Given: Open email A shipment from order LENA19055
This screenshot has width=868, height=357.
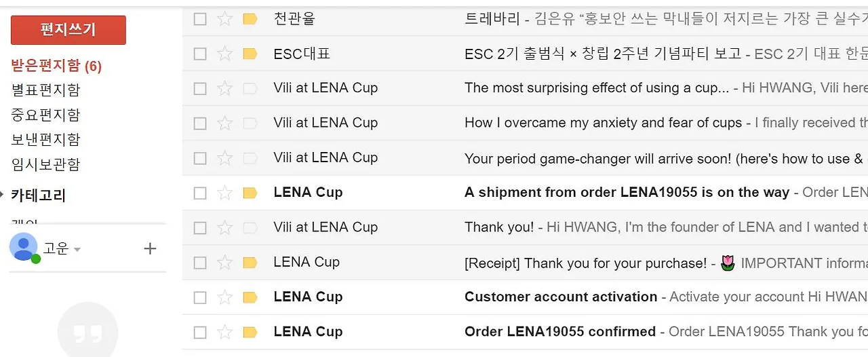Looking at the screenshot, I should (626, 193).
